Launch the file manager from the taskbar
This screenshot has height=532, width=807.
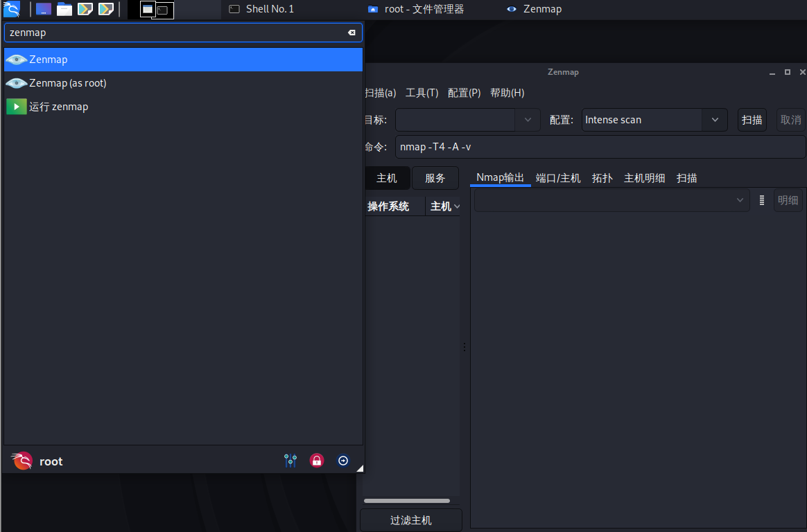[x=64, y=9]
